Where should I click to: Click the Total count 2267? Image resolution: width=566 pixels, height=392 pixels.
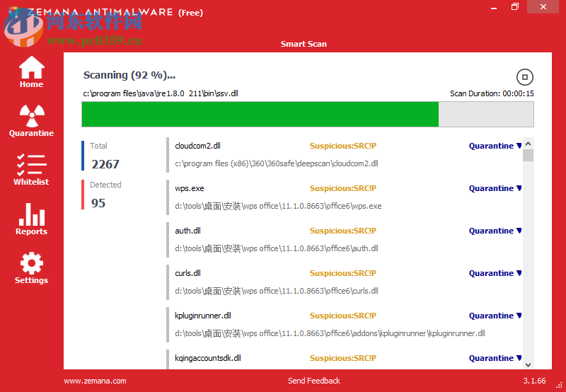(x=105, y=164)
